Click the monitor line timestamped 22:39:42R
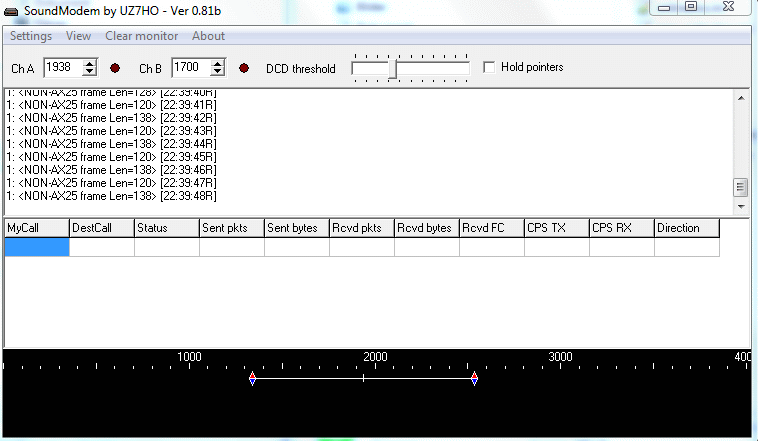 point(111,118)
